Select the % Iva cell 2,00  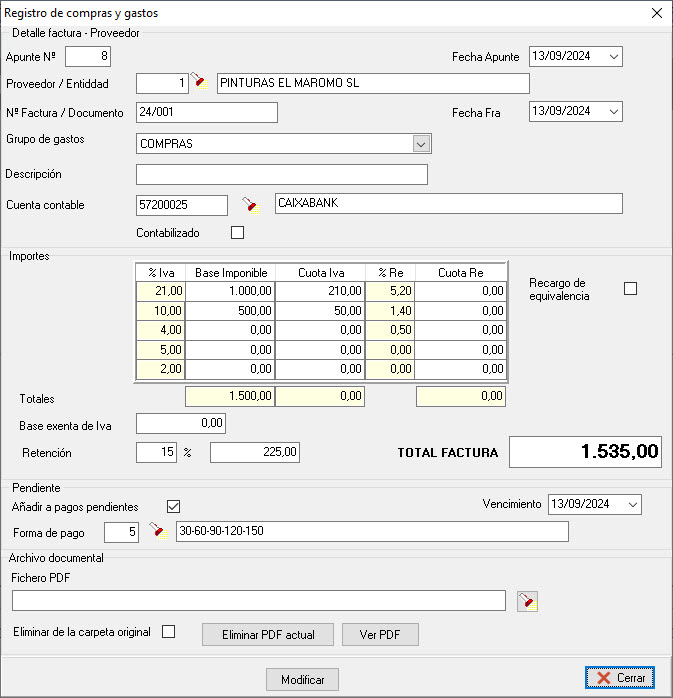click(161, 369)
